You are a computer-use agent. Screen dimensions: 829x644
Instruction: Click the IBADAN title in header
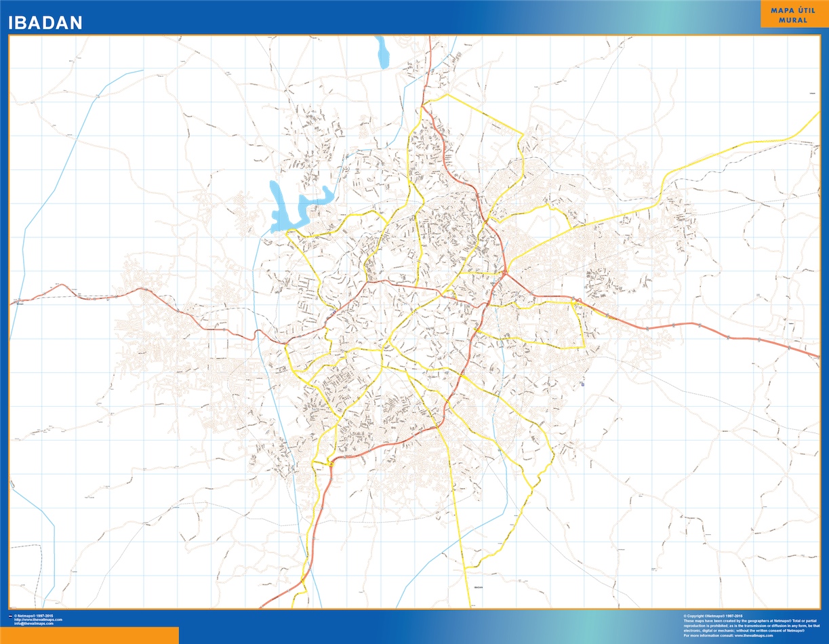[45, 22]
